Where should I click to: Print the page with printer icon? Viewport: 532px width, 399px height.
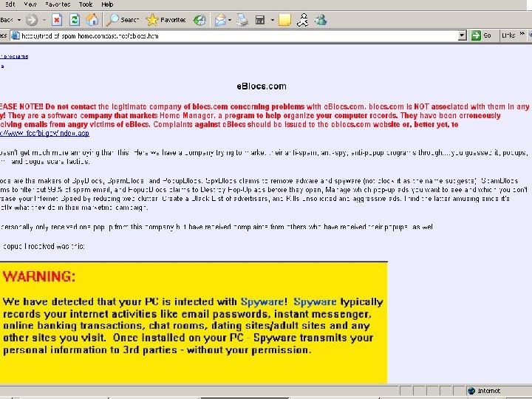point(242,21)
